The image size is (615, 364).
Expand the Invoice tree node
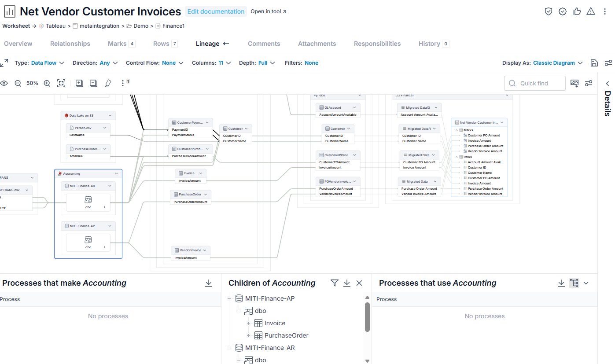[248, 323]
